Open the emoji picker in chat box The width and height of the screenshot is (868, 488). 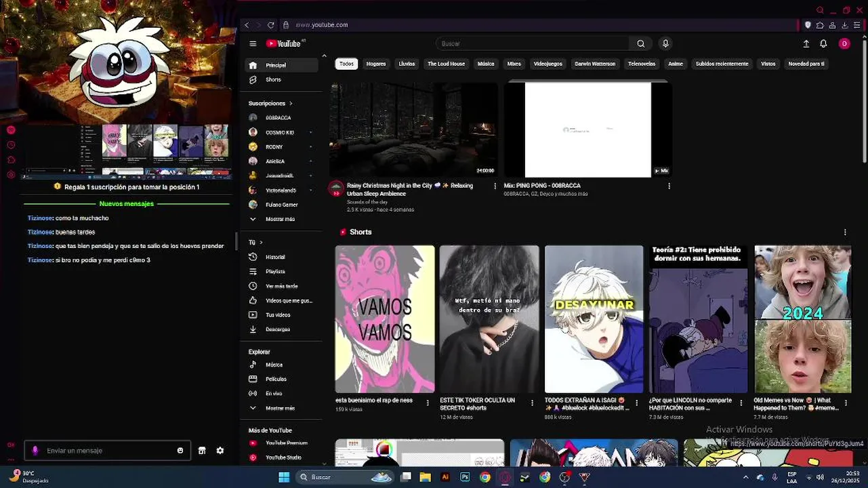(180, 451)
